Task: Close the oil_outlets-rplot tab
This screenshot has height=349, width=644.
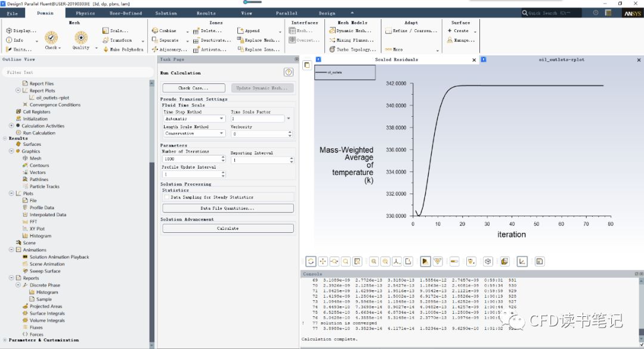Action: point(639,60)
